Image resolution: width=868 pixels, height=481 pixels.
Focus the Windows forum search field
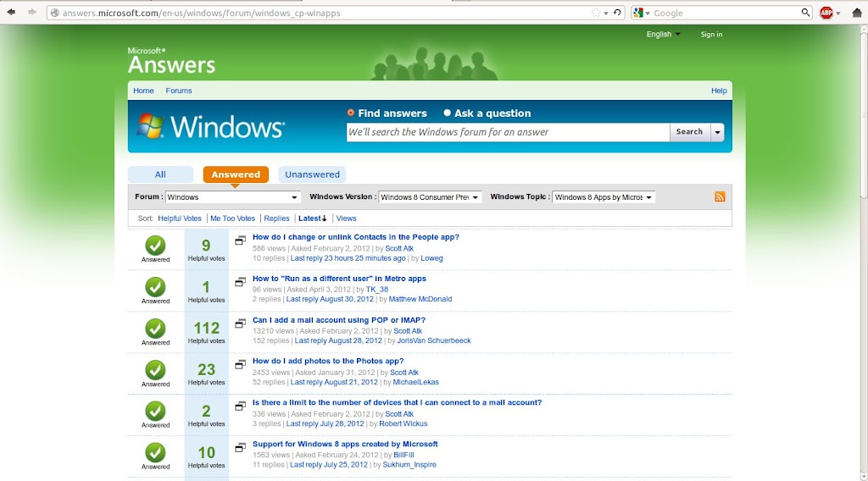(x=509, y=132)
